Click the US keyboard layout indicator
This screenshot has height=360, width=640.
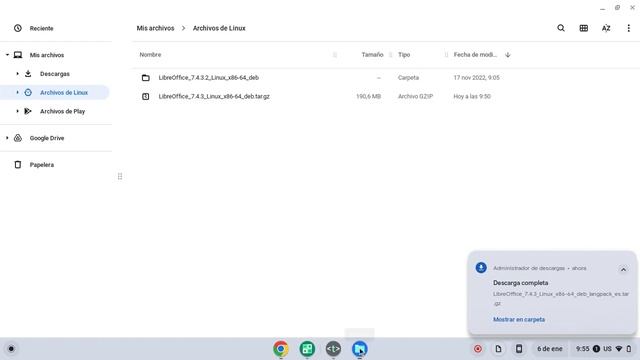coord(607,349)
